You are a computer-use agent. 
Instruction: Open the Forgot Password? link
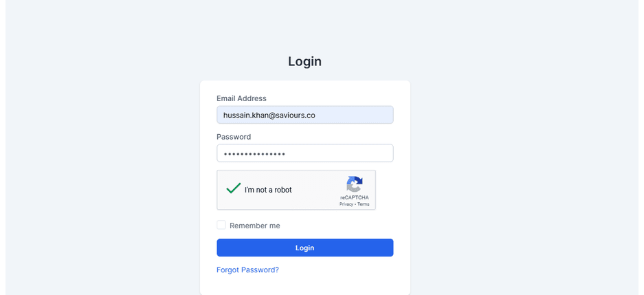point(247,270)
